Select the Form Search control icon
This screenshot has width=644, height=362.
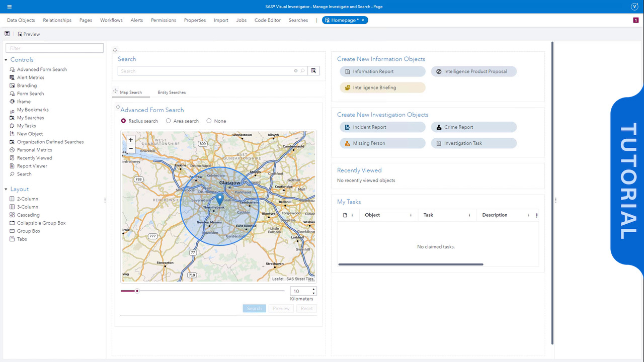click(x=13, y=94)
